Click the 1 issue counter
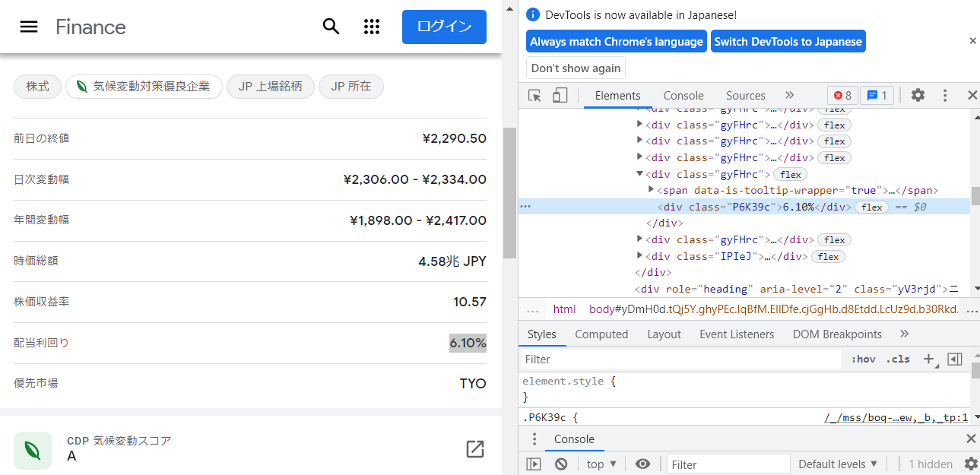980x475 pixels. tap(877, 95)
